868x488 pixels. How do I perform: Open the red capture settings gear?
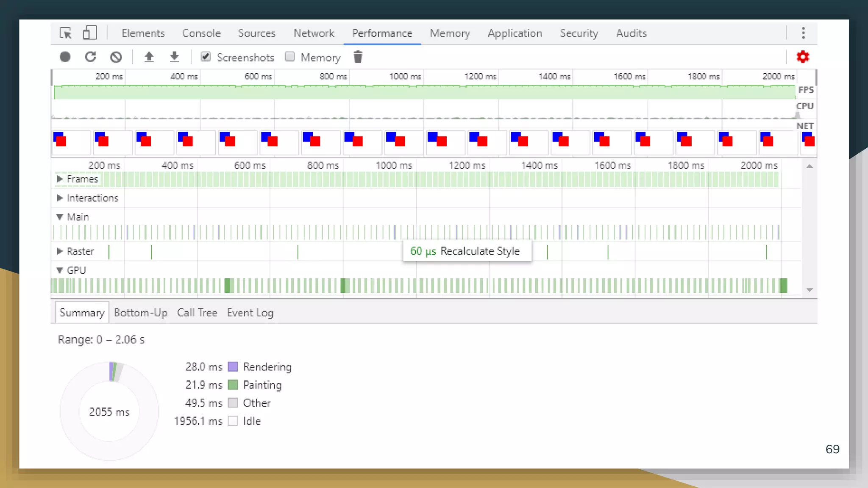click(x=802, y=57)
